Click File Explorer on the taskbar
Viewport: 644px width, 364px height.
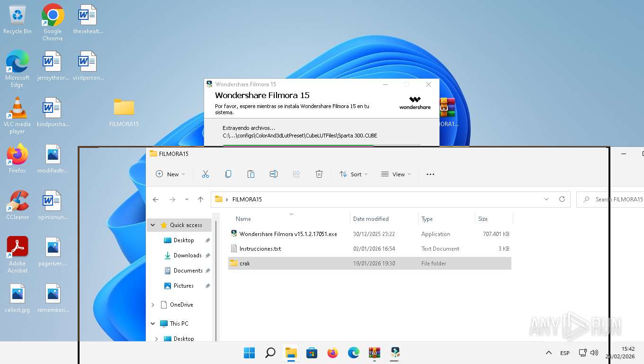[x=291, y=353]
